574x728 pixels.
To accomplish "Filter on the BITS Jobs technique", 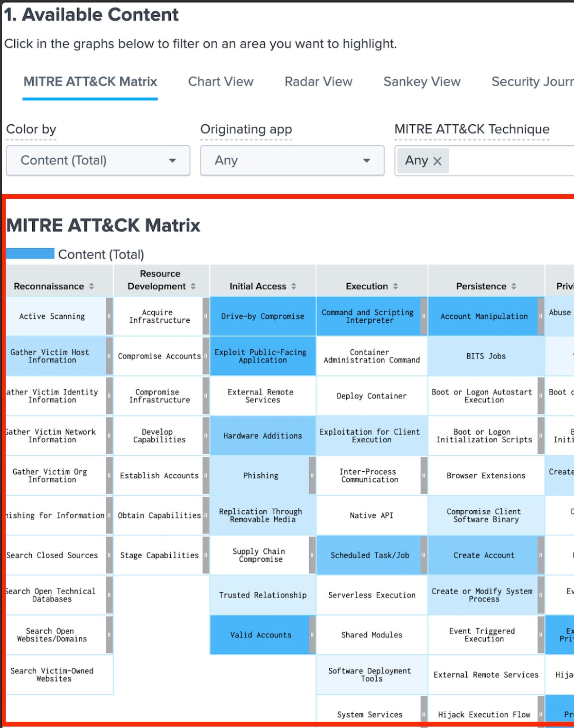I will tap(486, 356).
